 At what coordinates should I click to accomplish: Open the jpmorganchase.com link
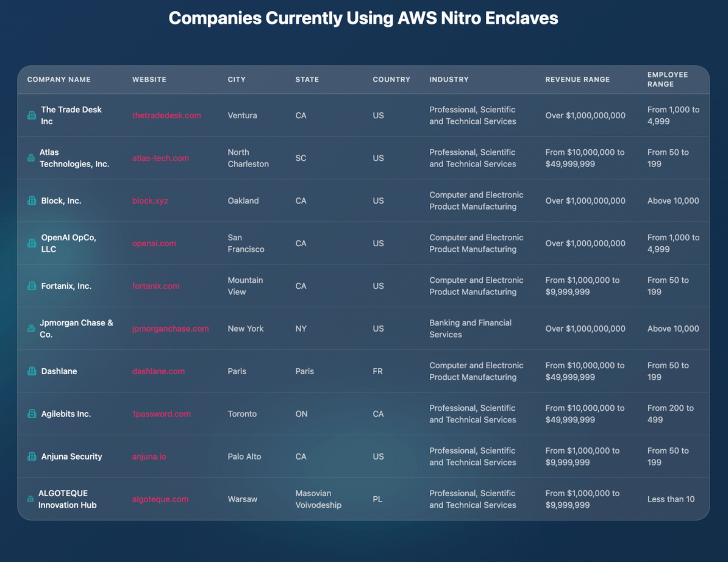click(x=170, y=329)
